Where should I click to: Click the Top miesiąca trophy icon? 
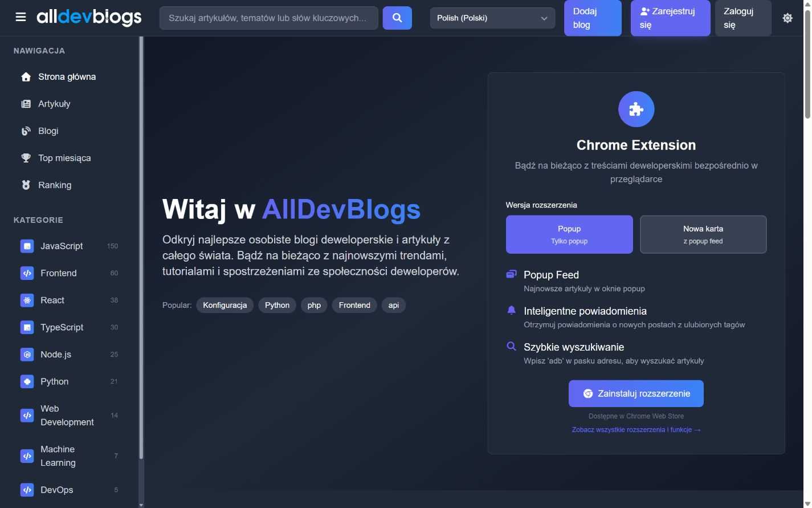pos(26,158)
